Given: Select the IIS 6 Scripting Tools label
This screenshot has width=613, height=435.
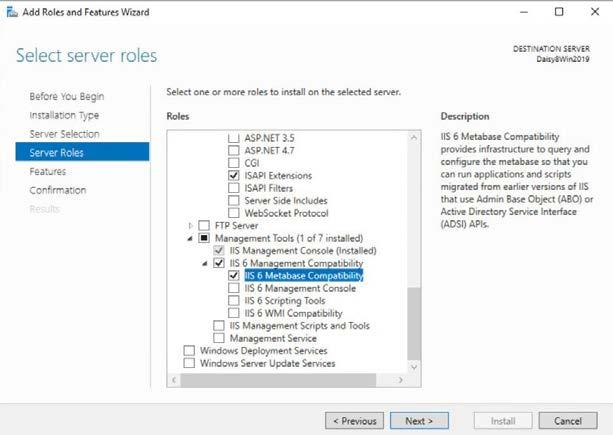Looking at the screenshot, I should point(285,301).
